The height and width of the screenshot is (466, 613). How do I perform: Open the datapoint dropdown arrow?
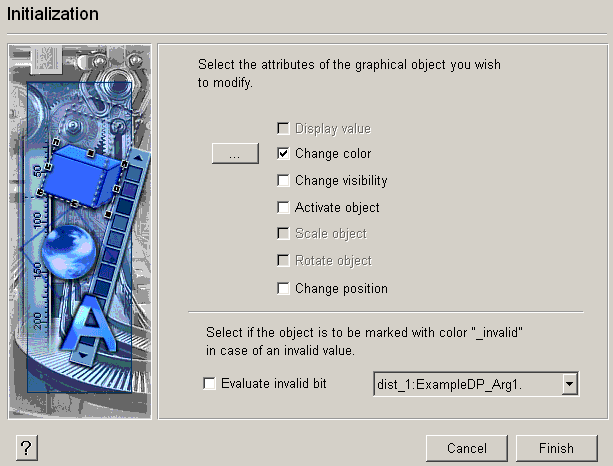570,383
